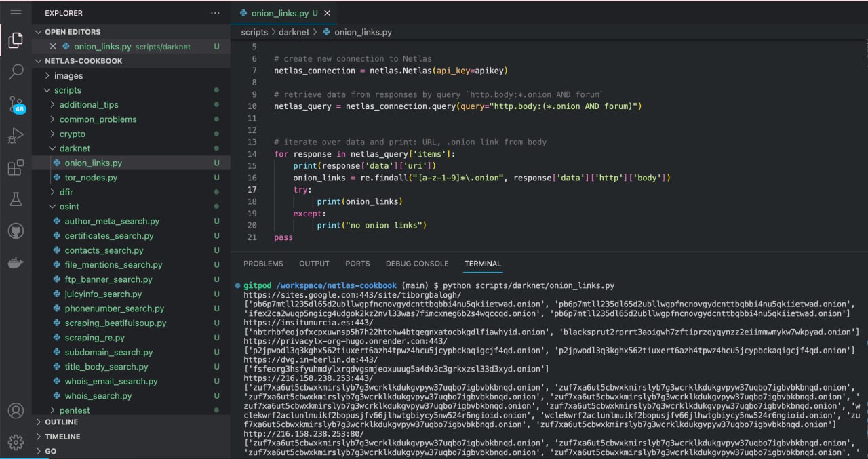Place cursor on the netlas_query line 10
868x459 pixels.
[458, 106]
